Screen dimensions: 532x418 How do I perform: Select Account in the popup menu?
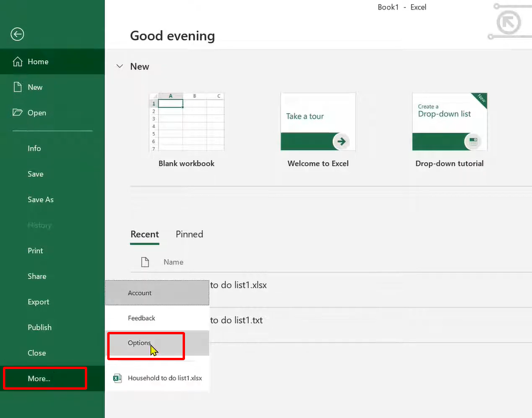[x=157, y=292]
